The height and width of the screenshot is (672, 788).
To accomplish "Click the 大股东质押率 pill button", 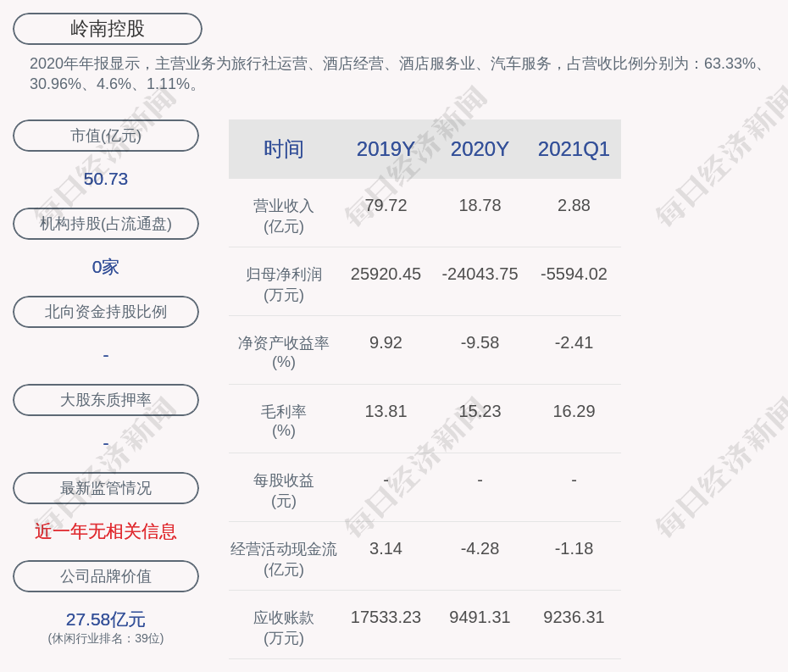I will (x=106, y=400).
